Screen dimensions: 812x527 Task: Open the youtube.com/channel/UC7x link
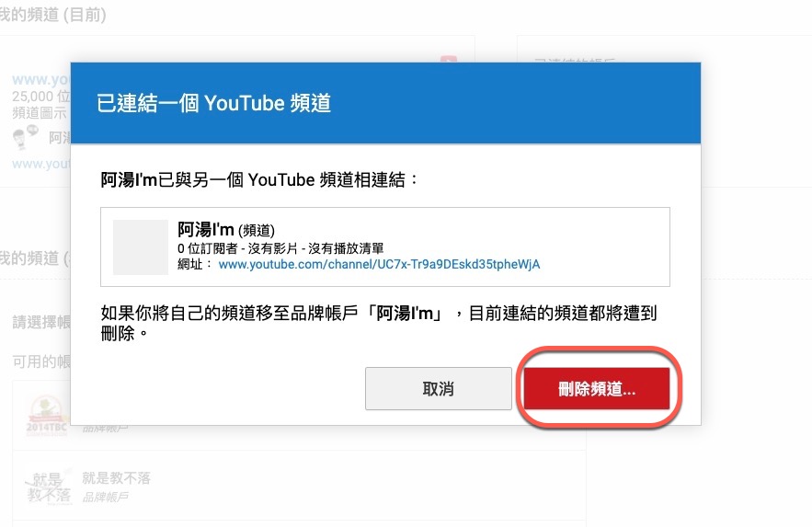379,264
